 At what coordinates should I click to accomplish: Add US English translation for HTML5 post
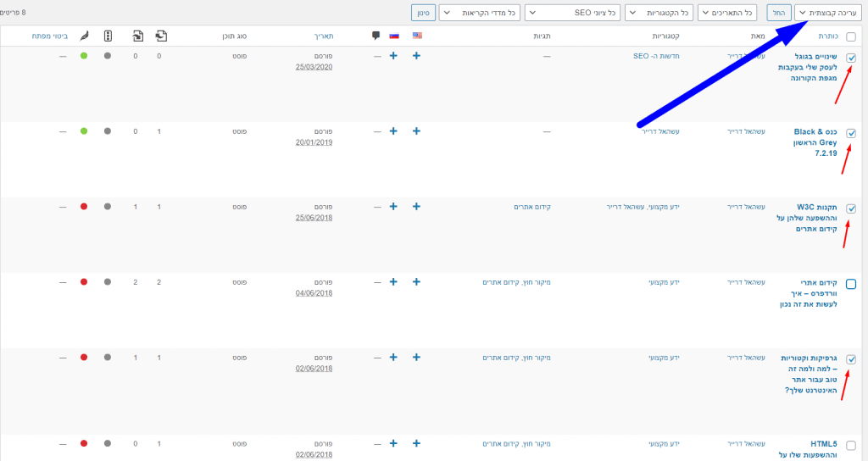click(x=416, y=443)
